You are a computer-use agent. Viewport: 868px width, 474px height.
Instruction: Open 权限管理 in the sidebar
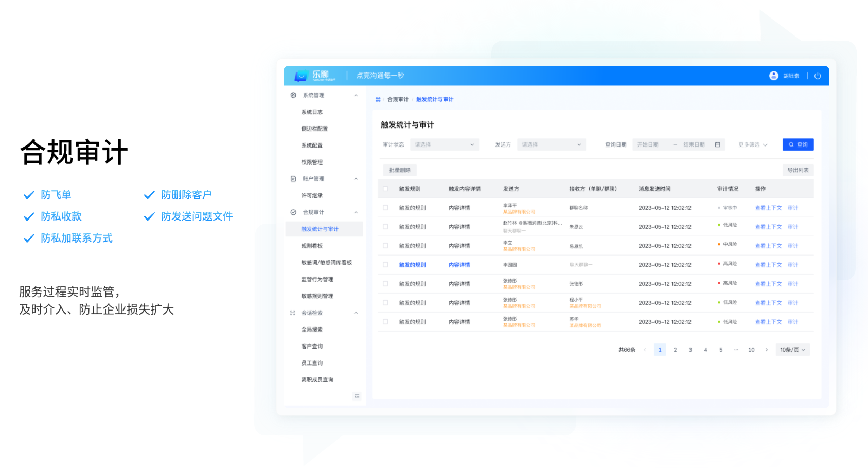(x=312, y=162)
